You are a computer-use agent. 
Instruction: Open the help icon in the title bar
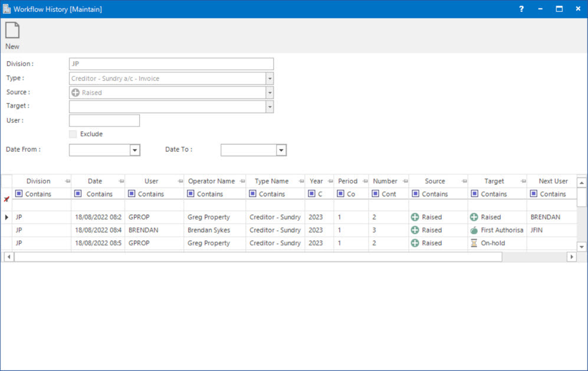pos(521,9)
